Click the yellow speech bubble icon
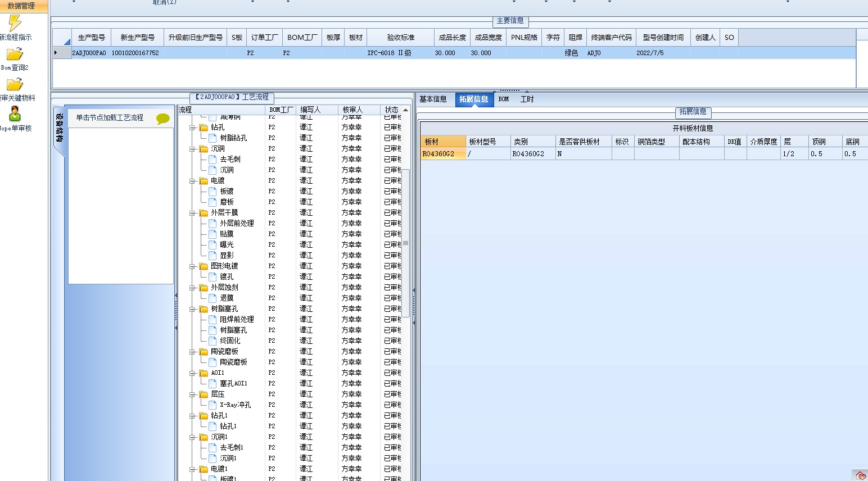 coord(163,119)
